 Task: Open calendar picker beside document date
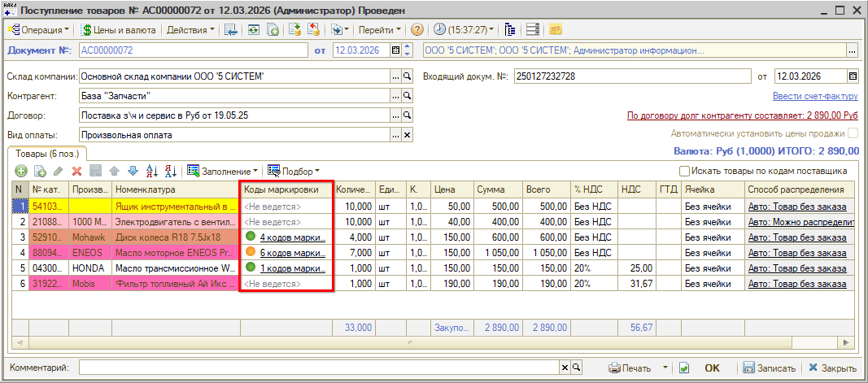pyautogui.click(x=396, y=50)
